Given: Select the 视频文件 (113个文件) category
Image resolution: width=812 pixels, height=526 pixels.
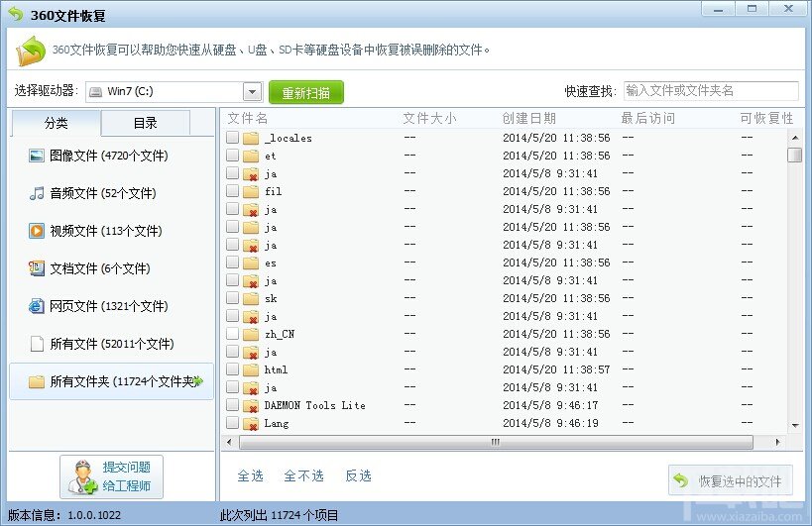Looking at the screenshot, I should (x=111, y=231).
